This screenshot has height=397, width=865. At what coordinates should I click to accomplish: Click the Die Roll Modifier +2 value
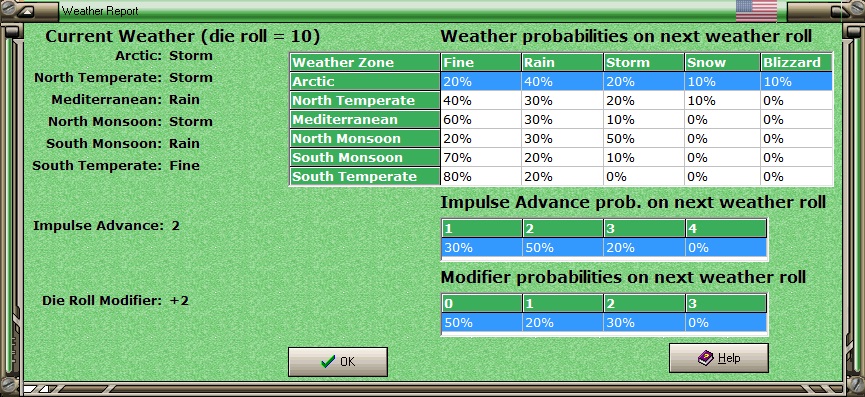(x=179, y=301)
